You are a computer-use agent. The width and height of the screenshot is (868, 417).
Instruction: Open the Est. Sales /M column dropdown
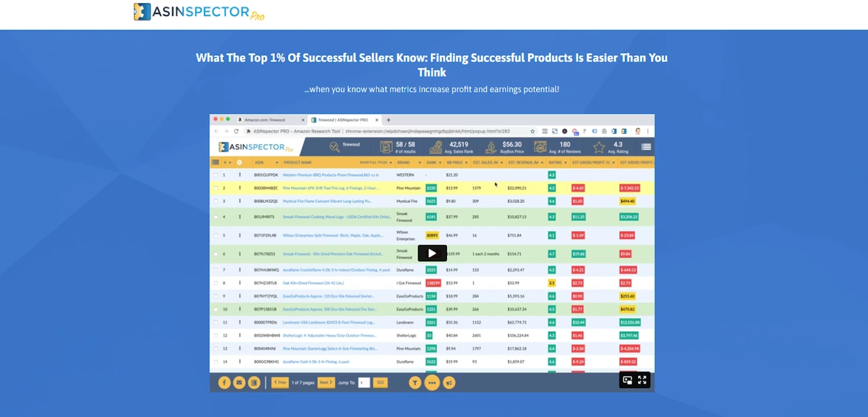click(502, 163)
